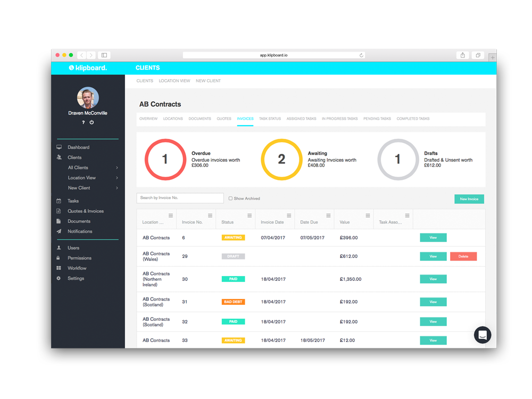Screen dimensions: 532x399
Task: Click the Documents page icon in sidebar
Action: tap(59, 221)
